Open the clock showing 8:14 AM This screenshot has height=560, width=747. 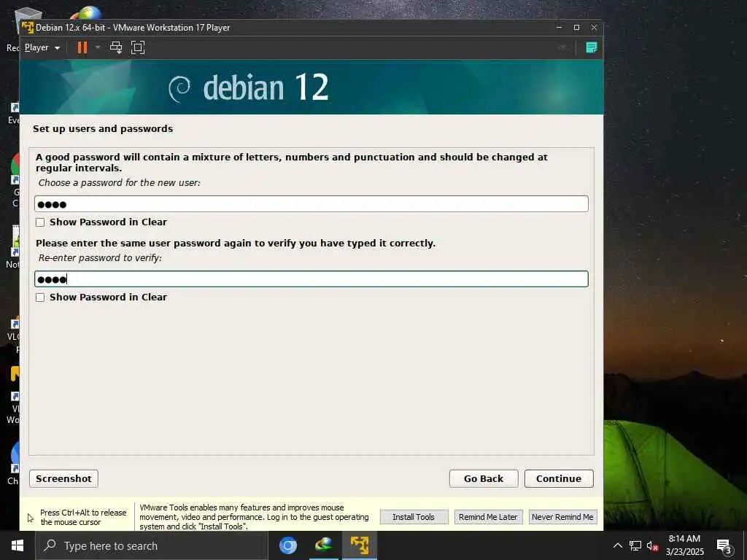(684, 545)
